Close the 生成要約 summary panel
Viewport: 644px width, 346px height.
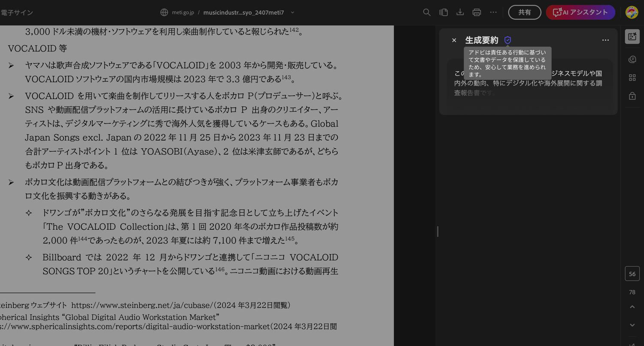click(x=454, y=40)
